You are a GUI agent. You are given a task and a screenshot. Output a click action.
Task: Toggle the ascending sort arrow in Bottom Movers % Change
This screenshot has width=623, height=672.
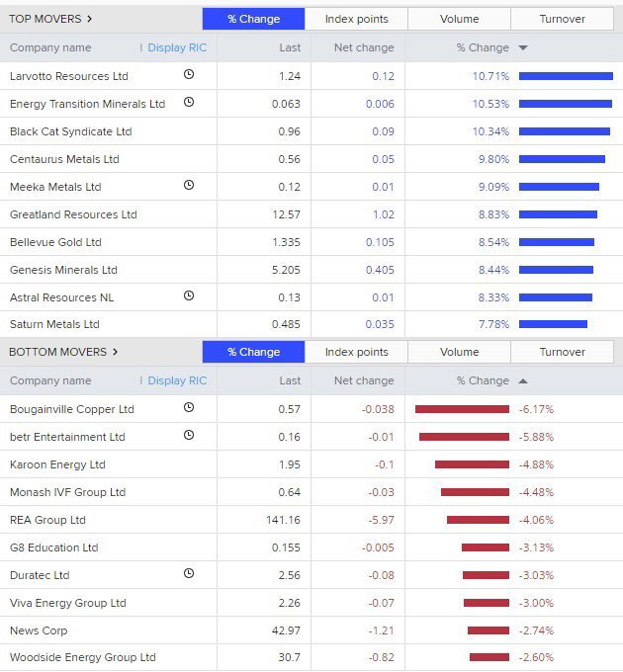(x=523, y=380)
